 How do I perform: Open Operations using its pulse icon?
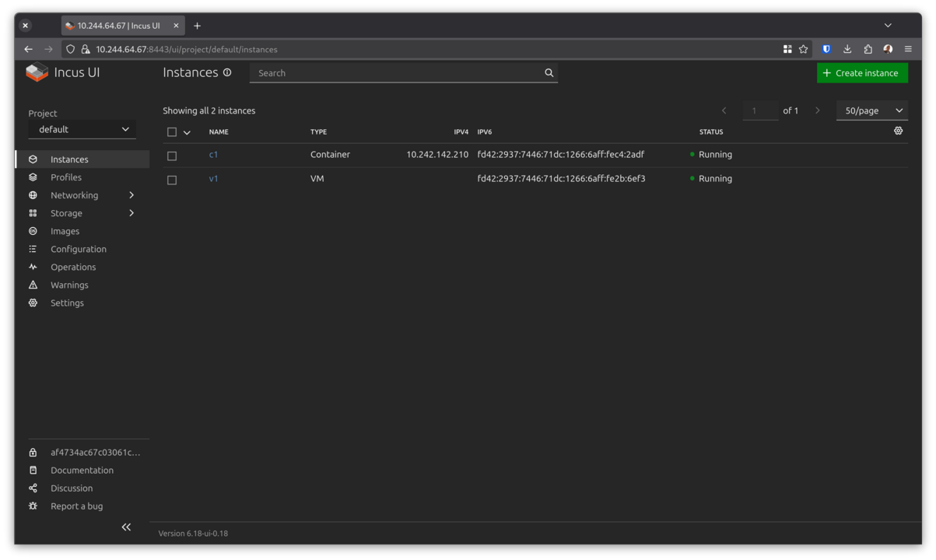coord(33,267)
